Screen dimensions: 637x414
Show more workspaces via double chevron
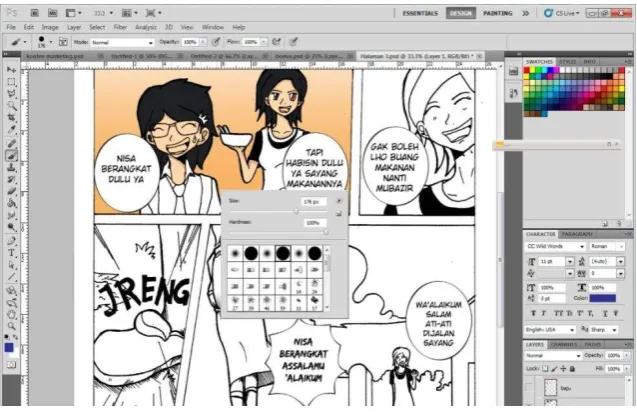click(526, 13)
